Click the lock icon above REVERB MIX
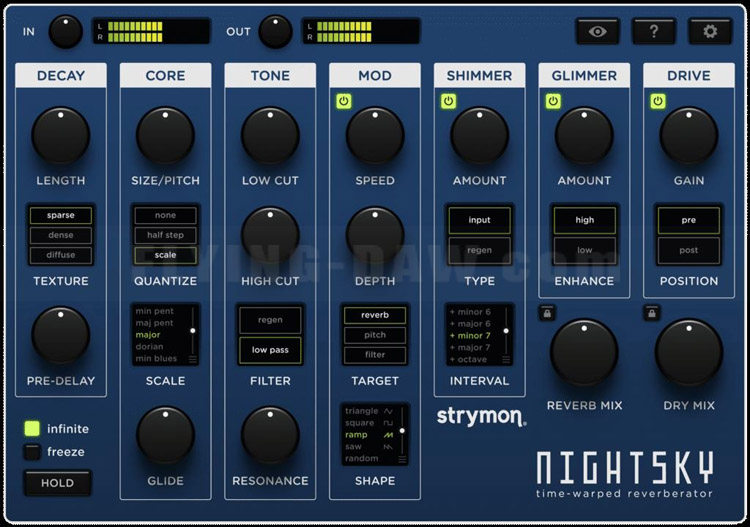 pyautogui.click(x=547, y=313)
